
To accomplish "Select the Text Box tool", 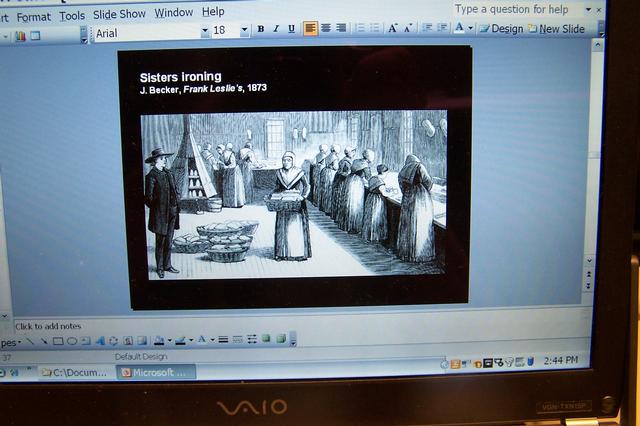I will click(x=86, y=341).
